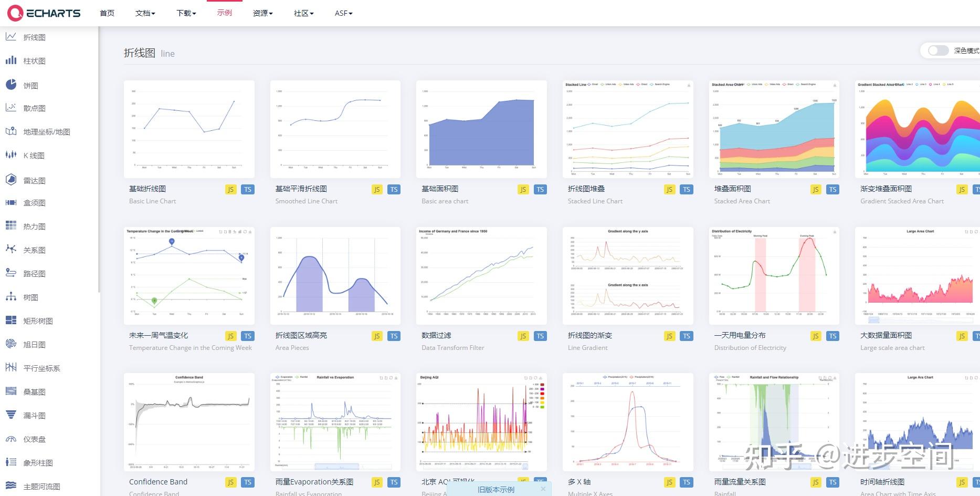Select the 示例 navigation tab
This screenshot has height=496, width=980.
click(225, 13)
